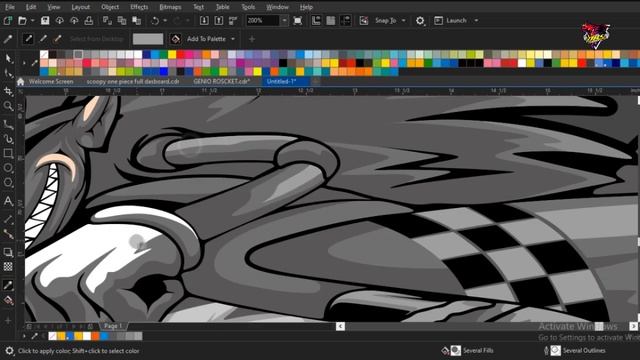640x360 pixels.
Task: Click the Welcome Screen home icon
Action: point(20,82)
